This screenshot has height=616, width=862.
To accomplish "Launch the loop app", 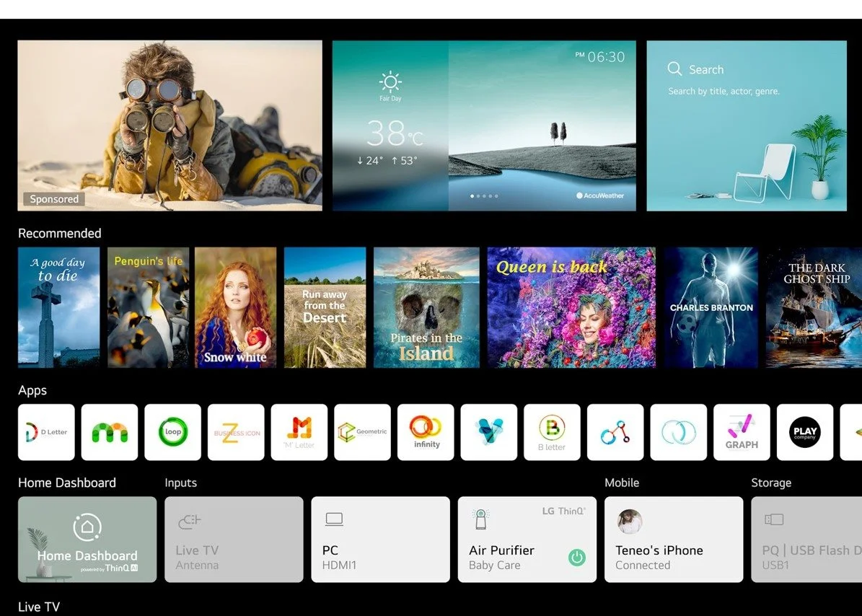I will (x=172, y=432).
